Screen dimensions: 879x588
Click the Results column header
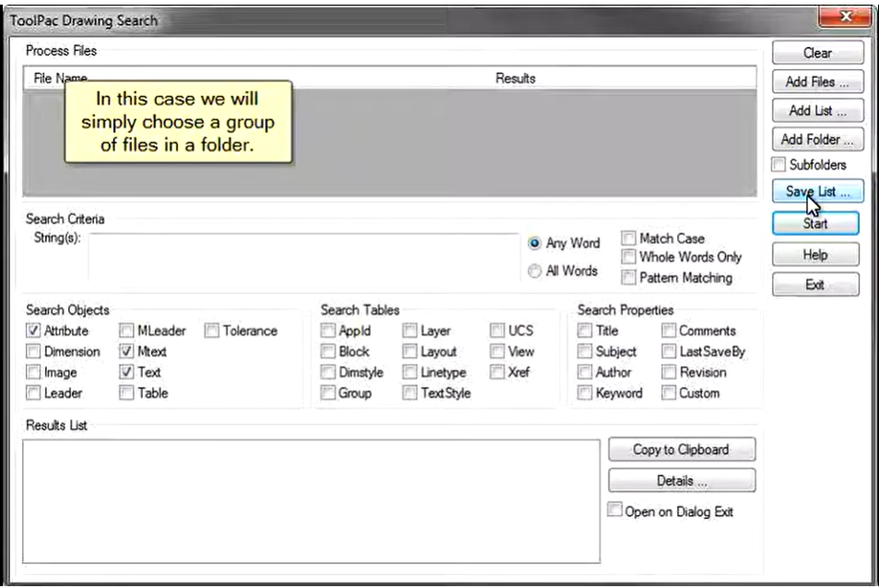point(516,78)
